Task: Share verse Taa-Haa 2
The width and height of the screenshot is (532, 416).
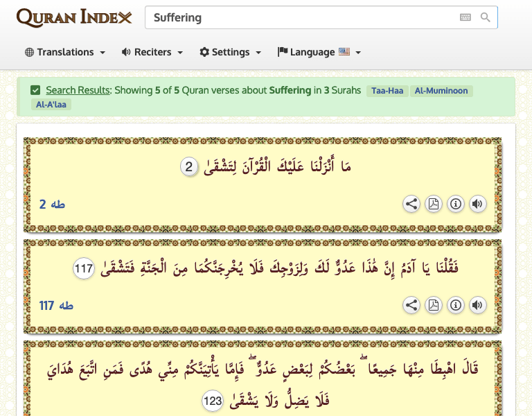Action: (x=411, y=204)
